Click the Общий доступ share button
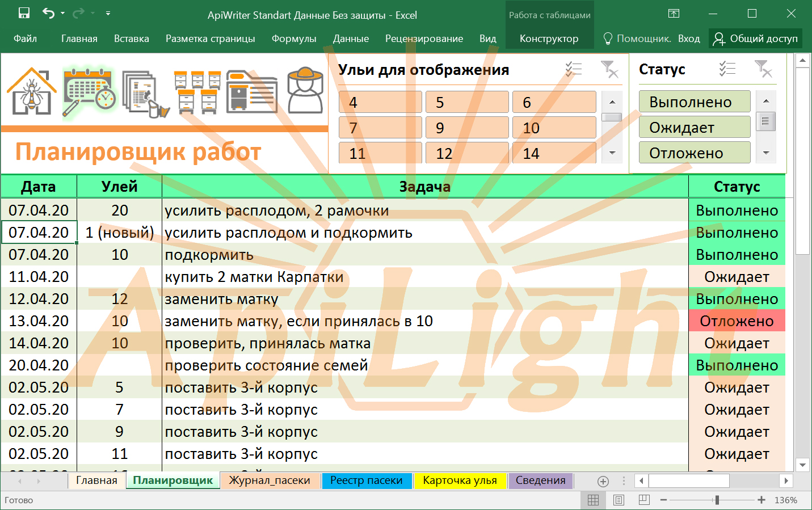The height and width of the screenshot is (510, 812). click(755, 39)
